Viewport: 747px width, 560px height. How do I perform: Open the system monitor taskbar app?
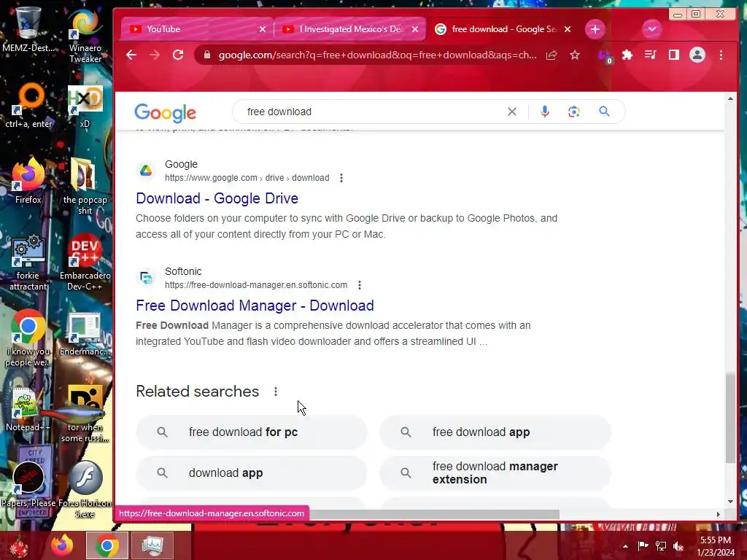click(x=152, y=545)
